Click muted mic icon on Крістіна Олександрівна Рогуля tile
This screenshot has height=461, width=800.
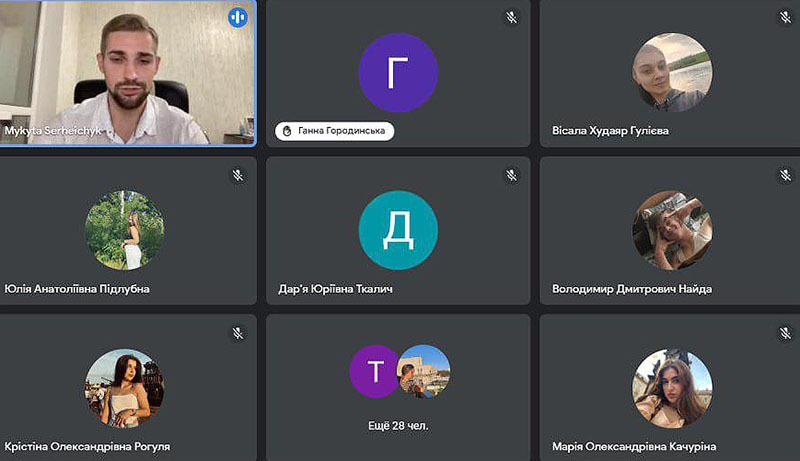tap(238, 333)
